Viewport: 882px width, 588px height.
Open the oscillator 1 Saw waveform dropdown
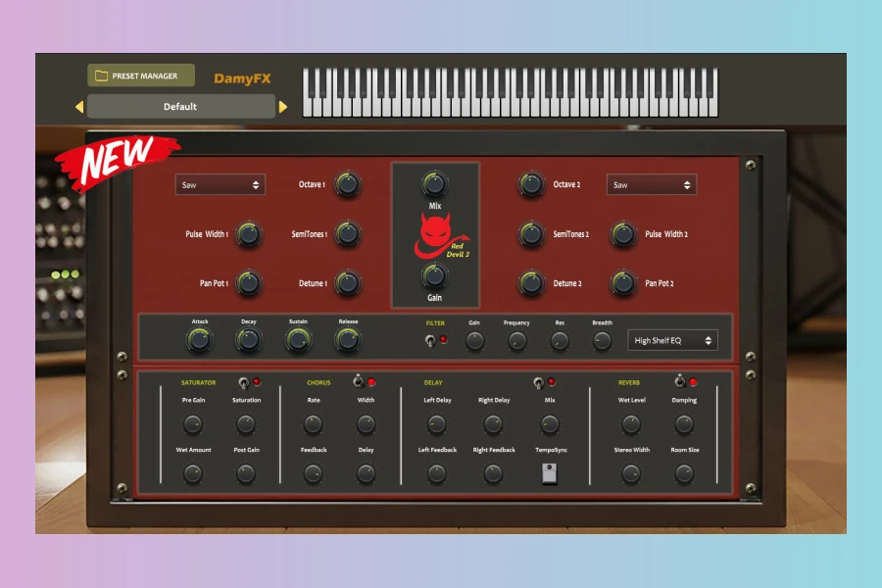[x=220, y=184]
